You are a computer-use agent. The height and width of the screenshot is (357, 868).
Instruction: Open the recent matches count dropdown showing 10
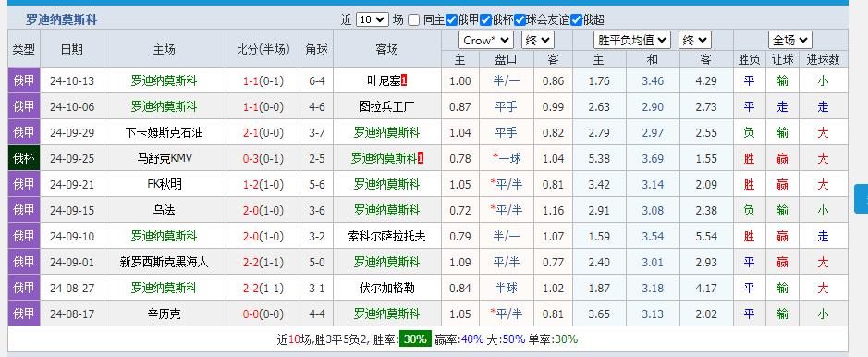(372, 20)
